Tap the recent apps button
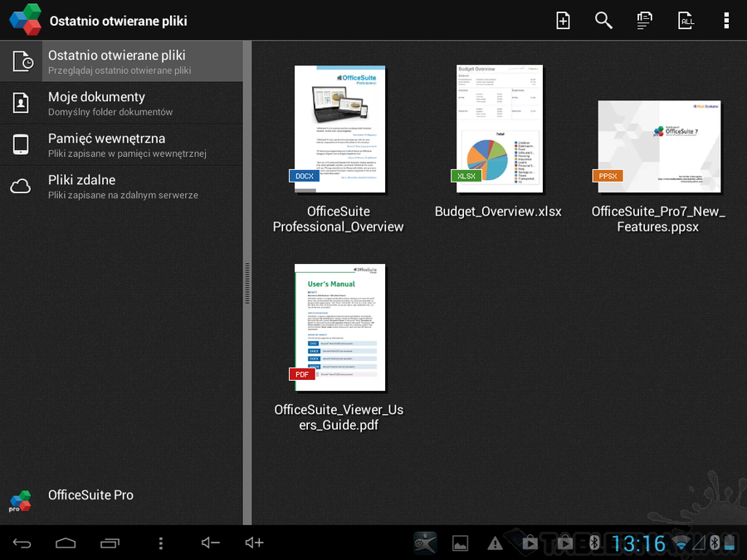The width and height of the screenshot is (747, 560). (x=110, y=543)
